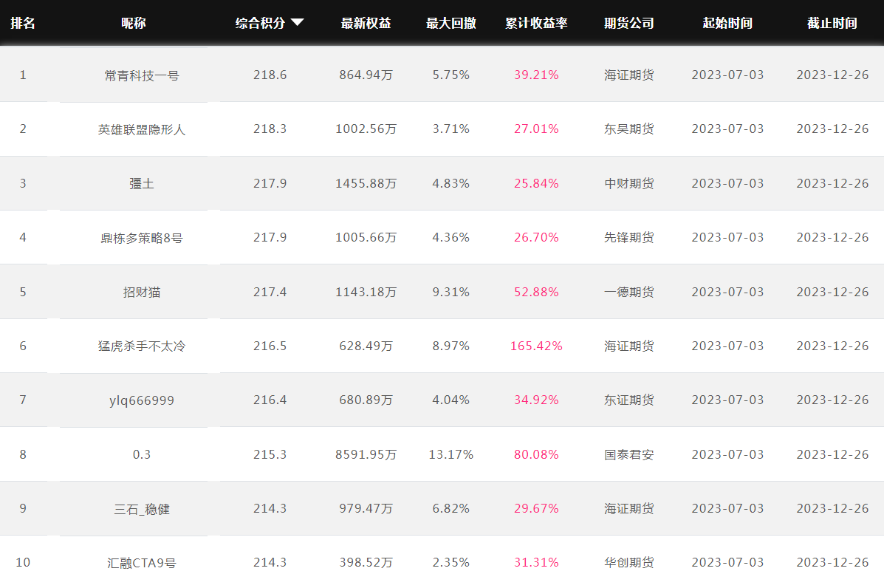This screenshot has width=884, height=588.
Task: Click futures company 华创期货
Action: click(x=629, y=563)
